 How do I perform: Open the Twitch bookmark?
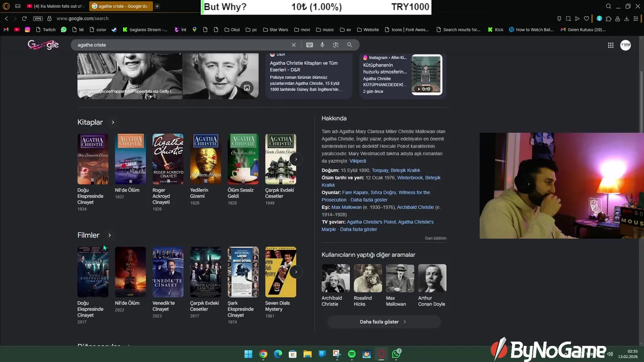tap(45, 30)
